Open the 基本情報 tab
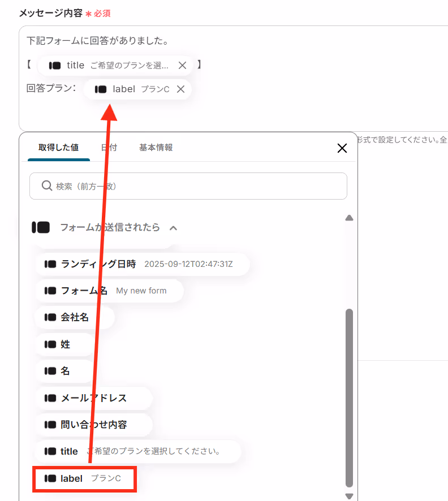 [156, 148]
